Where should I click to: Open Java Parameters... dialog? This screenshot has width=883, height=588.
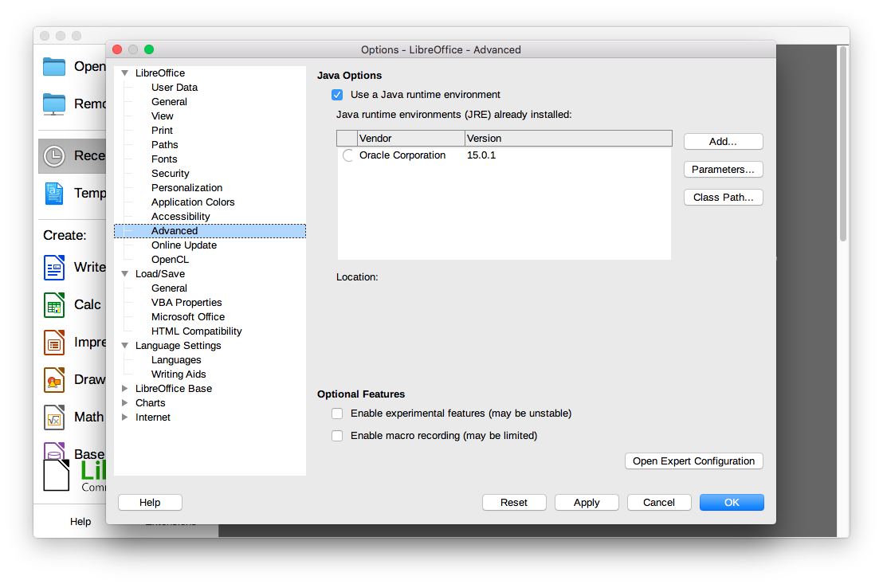723,170
